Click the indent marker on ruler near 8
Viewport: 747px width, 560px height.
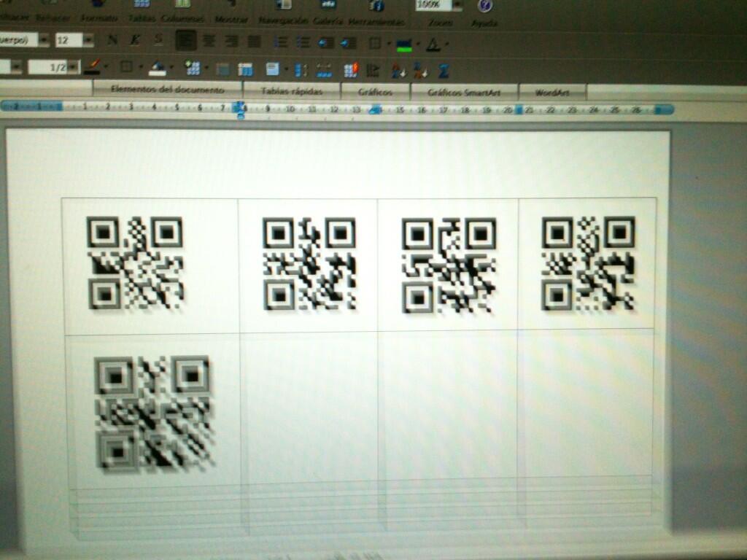[x=241, y=109]
